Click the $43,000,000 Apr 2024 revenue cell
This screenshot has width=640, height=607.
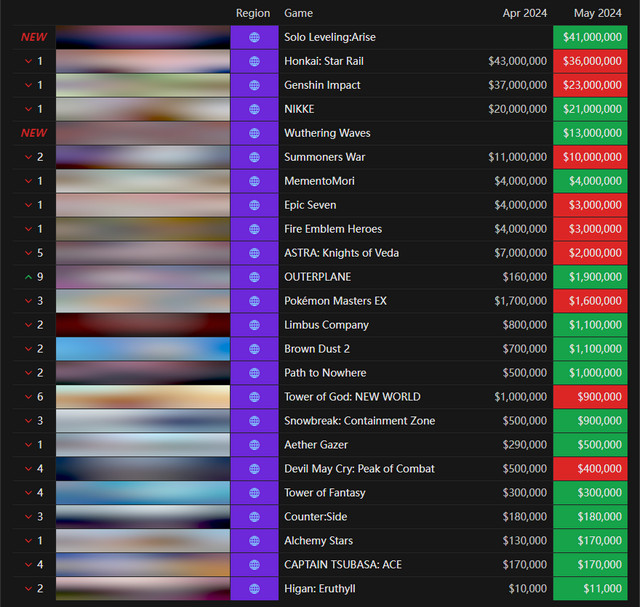[517, 61]
